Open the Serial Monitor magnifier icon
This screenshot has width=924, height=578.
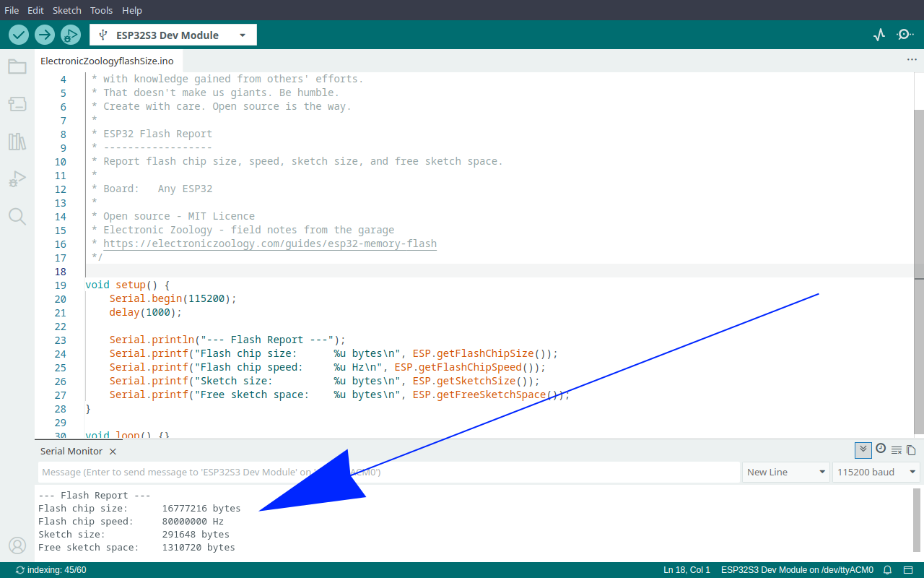[x=905, y=35]
